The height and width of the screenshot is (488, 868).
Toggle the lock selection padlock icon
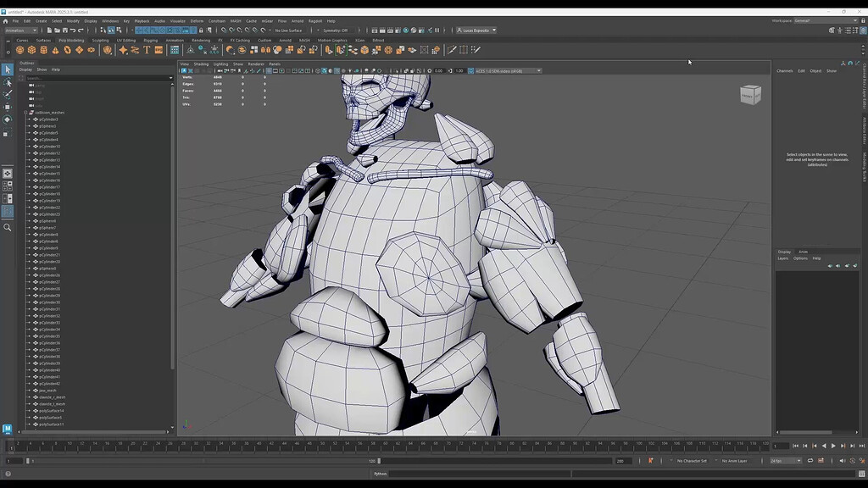coord(201,30)
